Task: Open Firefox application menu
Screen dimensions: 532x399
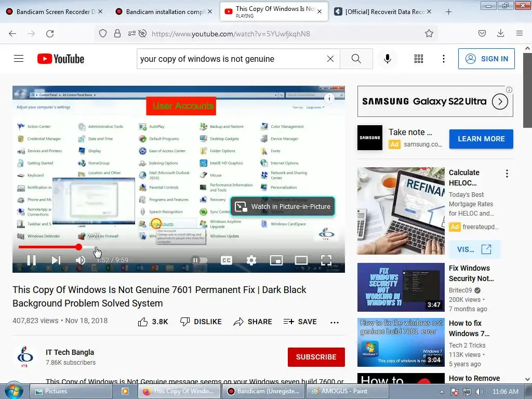Action: point(520,33)
